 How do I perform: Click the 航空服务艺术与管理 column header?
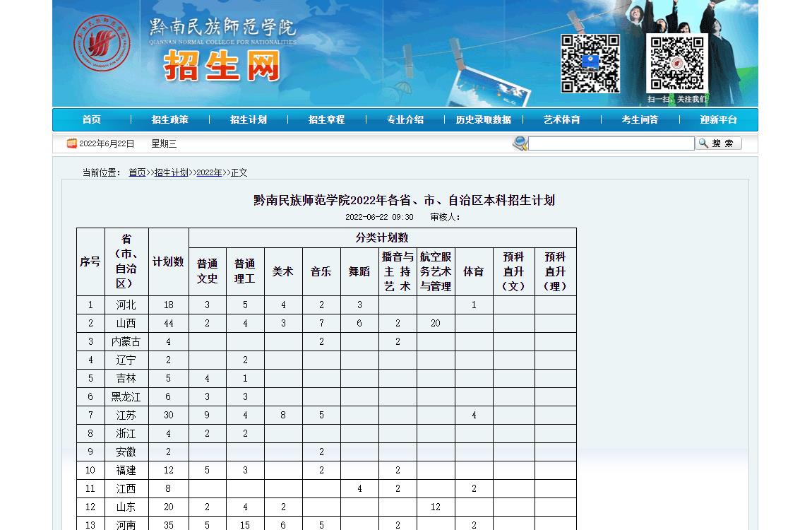(x=436, y=271)
